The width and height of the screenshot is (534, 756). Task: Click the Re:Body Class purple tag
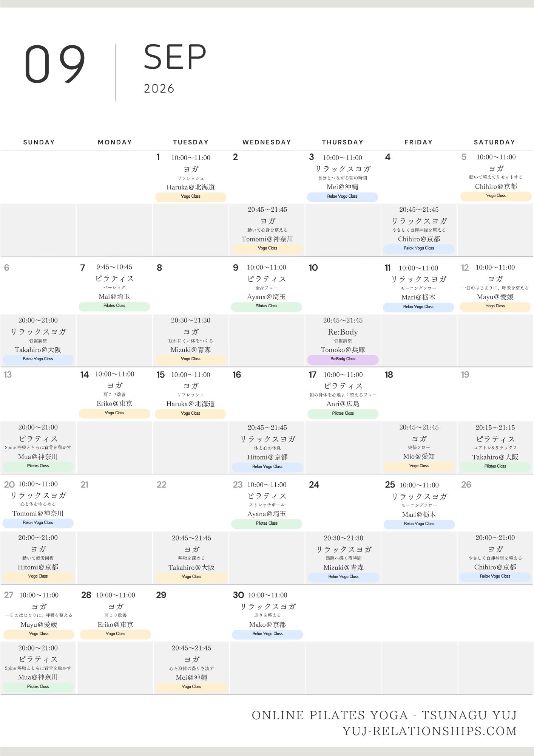[x=343, y=359]
